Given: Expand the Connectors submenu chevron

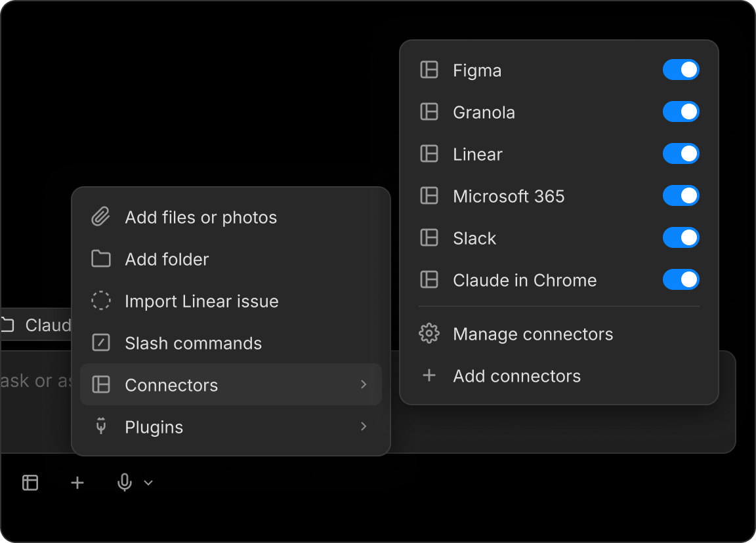Looking at the screenshot, I should 363,384.
